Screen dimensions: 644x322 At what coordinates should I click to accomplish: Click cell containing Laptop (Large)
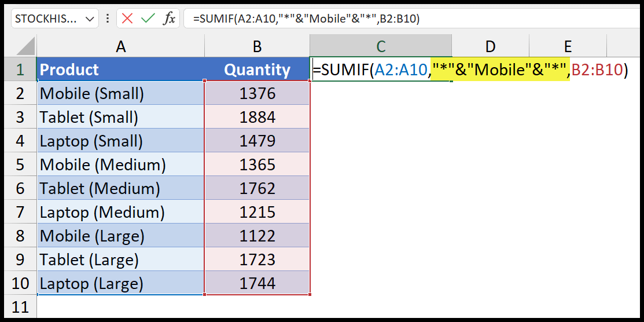click(120, 284)
